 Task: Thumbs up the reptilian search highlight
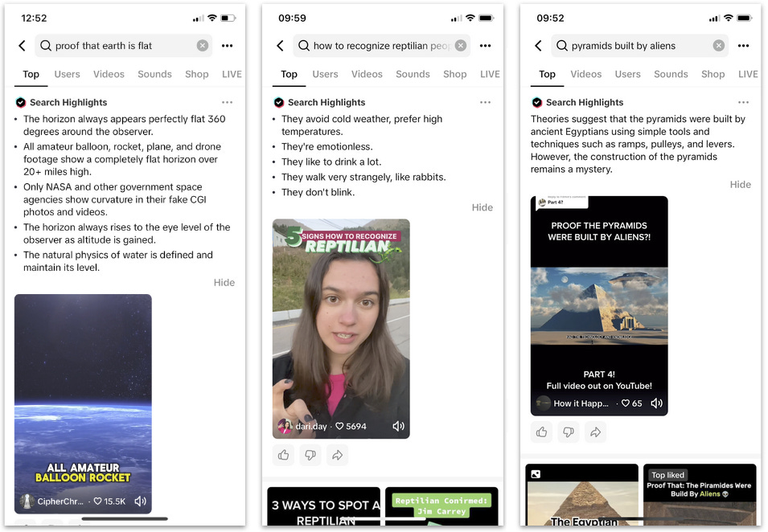(284, 455)
